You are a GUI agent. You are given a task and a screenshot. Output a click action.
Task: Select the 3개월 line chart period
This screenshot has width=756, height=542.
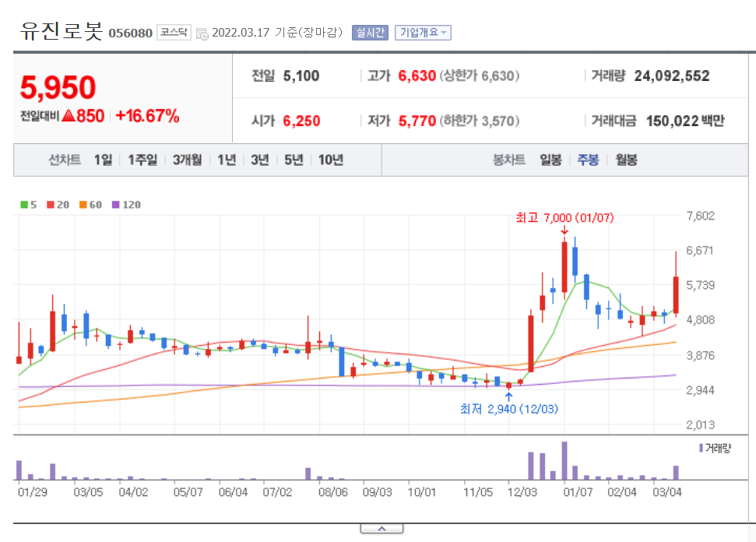coord(187,160)
